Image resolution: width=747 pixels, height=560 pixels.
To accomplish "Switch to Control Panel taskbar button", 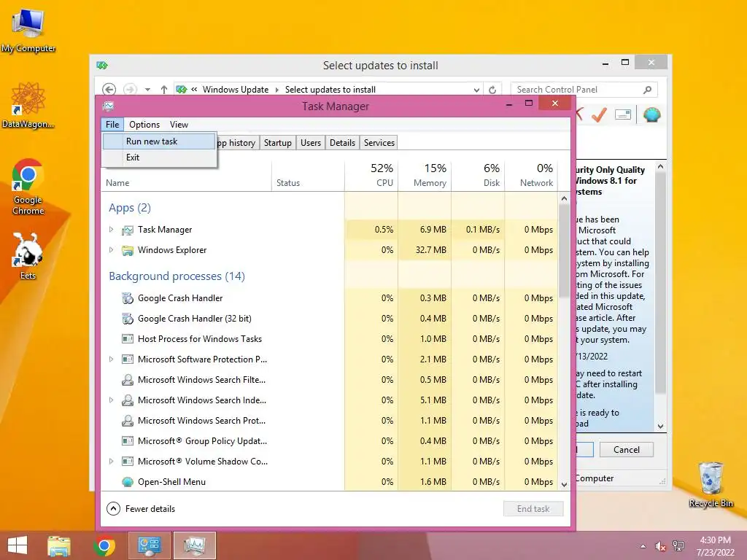I will 150,545.
